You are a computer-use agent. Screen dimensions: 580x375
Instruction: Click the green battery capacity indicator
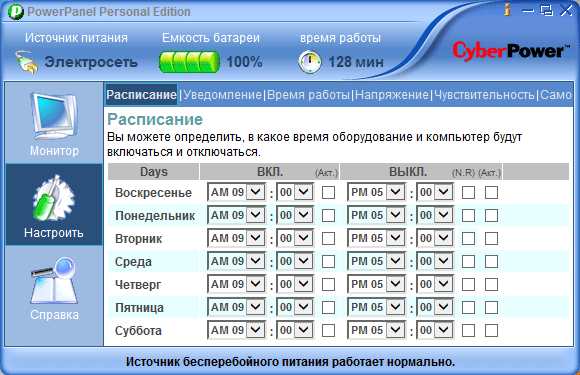click(189, 62)
